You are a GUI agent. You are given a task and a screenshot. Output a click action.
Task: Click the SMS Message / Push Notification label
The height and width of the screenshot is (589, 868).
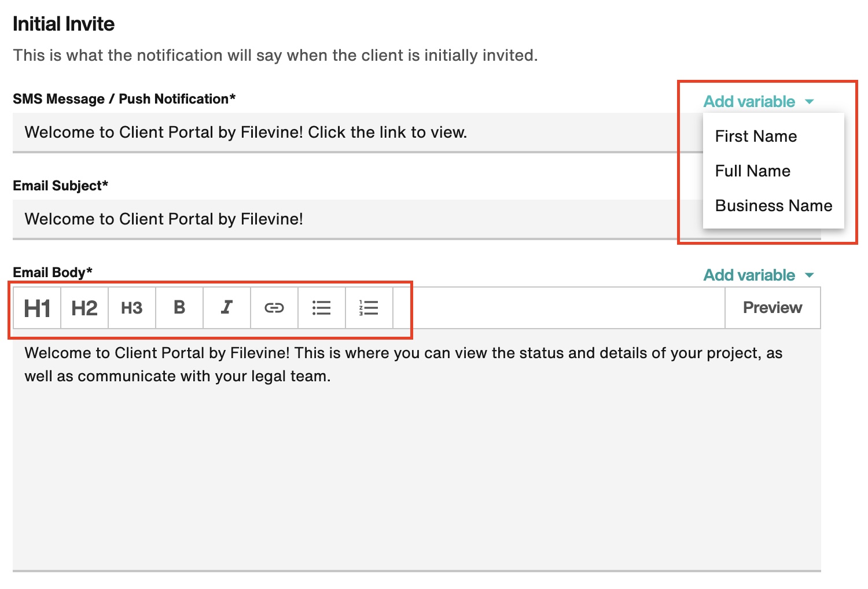(124, 99)
